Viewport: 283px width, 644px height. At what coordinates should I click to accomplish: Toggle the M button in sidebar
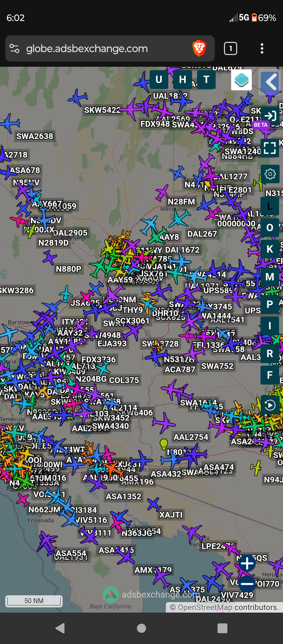[x=270, y=277]
